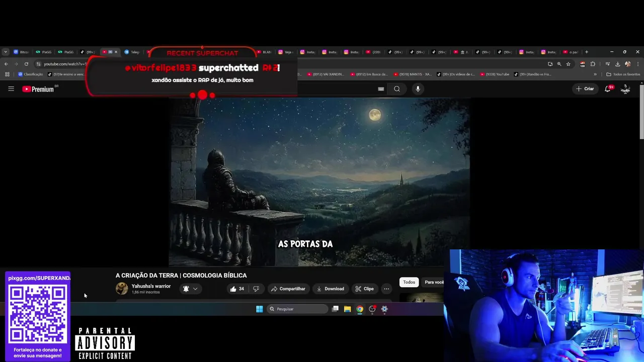Open Todos os favoritos folder
This screenshot has height=362, width=644.
(x=623, y=74)
